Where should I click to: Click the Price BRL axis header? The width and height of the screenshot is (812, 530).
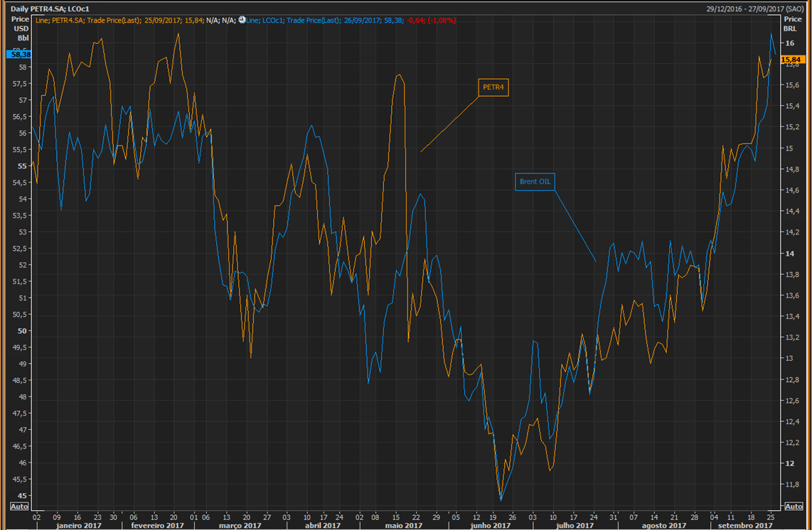coord(792,24)
